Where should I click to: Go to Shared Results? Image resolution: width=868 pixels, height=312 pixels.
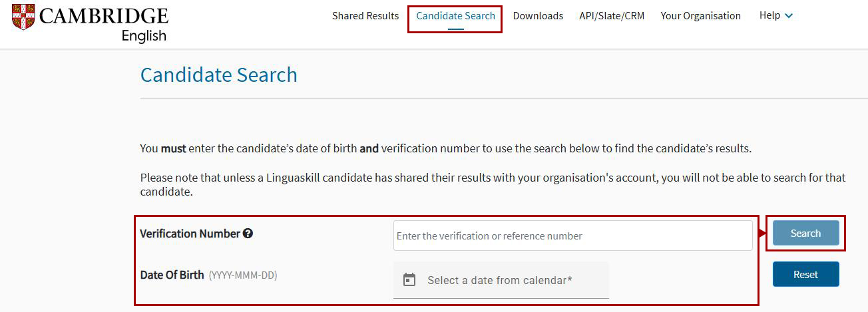coord(365,16)
